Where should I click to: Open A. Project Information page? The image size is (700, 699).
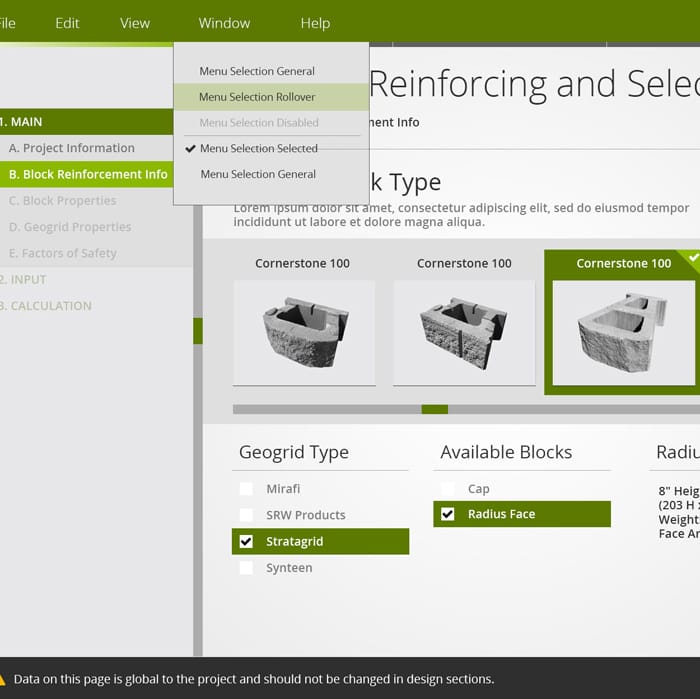(x=87, y=148)
